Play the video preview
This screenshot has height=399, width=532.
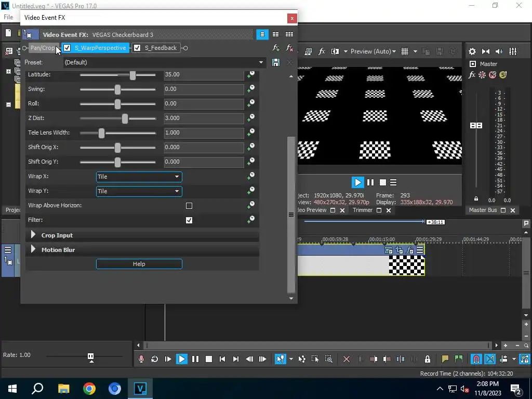click(357, 182)
